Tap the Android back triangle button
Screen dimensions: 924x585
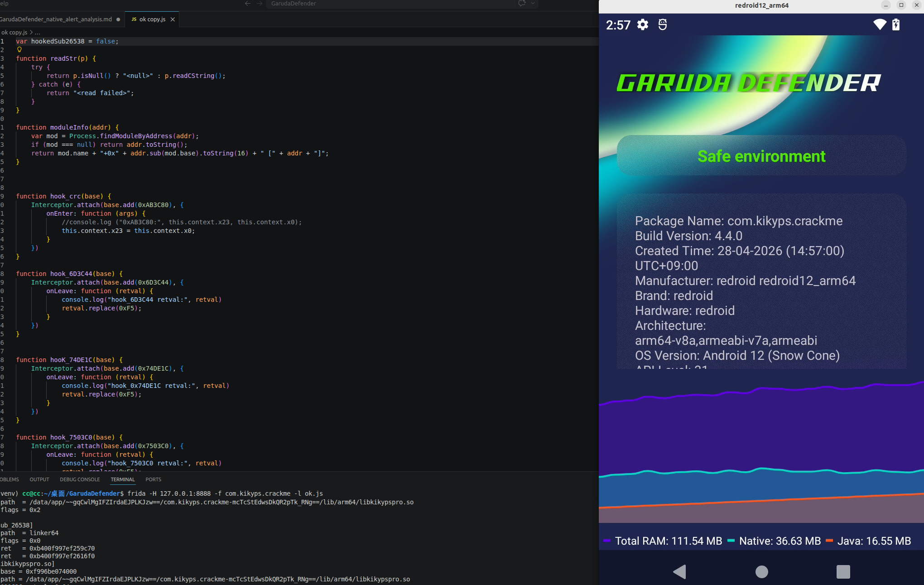[x=679, y=572]
